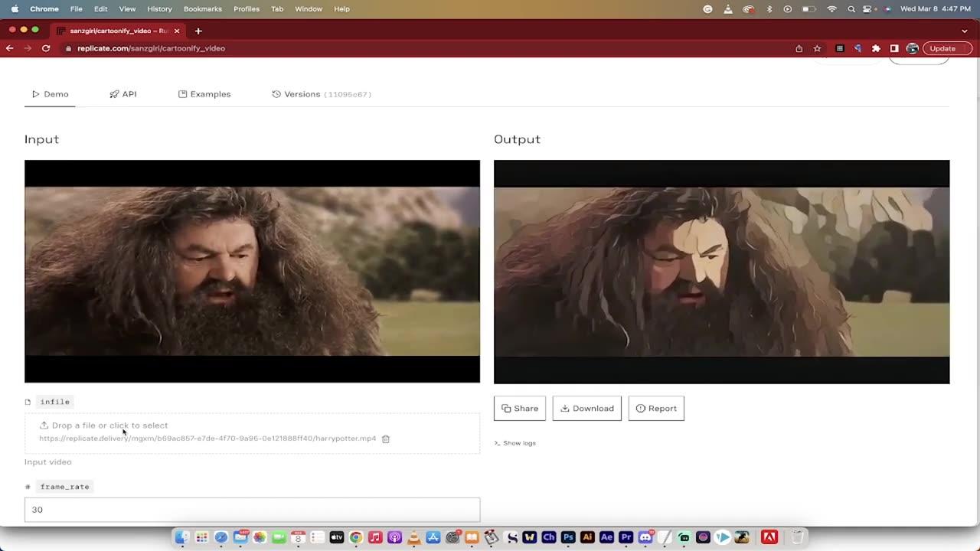Click the browser reload icon
The image size is (980, 551).
point(46,48)
